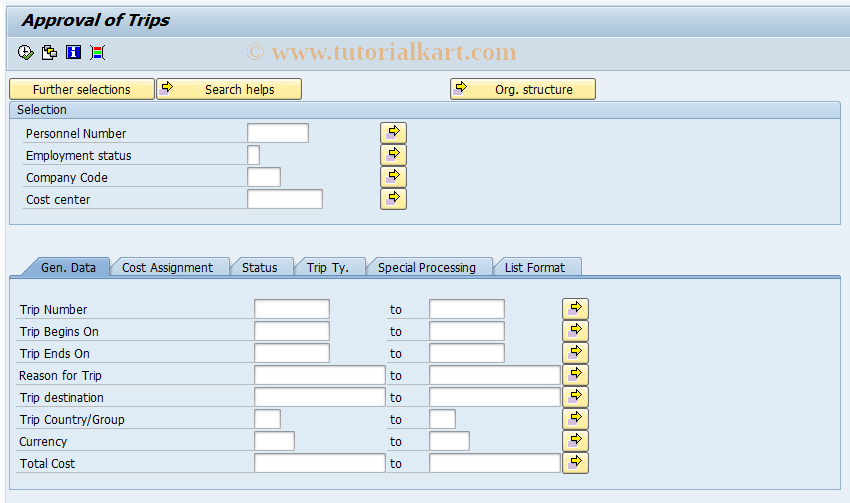
Task: Click the Trip destination from field
Action: coord(320,397)
